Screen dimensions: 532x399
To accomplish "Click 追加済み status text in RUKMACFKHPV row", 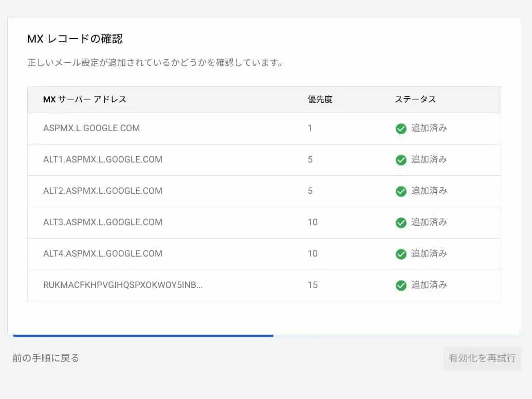I will (429, 285).
